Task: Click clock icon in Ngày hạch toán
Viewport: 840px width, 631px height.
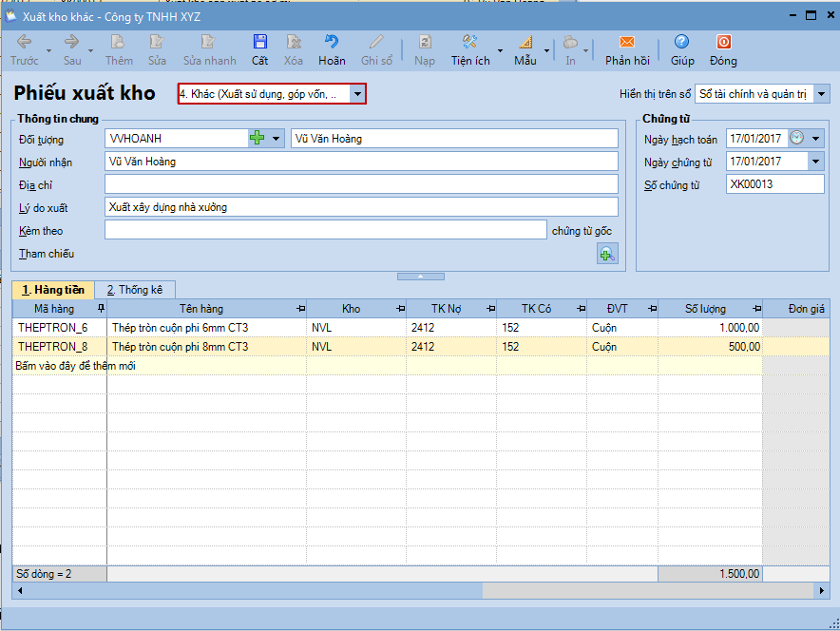Action: coord(796,138)
